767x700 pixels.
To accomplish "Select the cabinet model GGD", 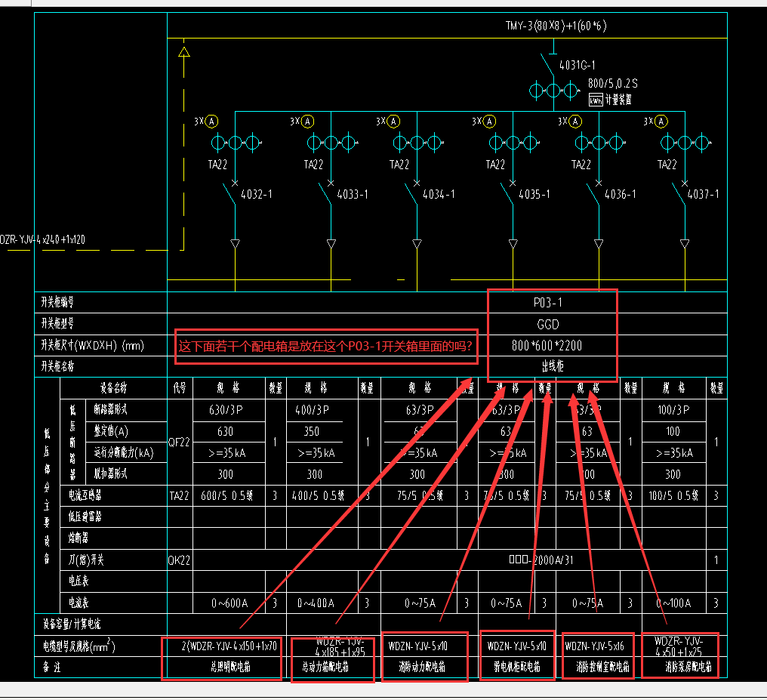I will [548, 324].
